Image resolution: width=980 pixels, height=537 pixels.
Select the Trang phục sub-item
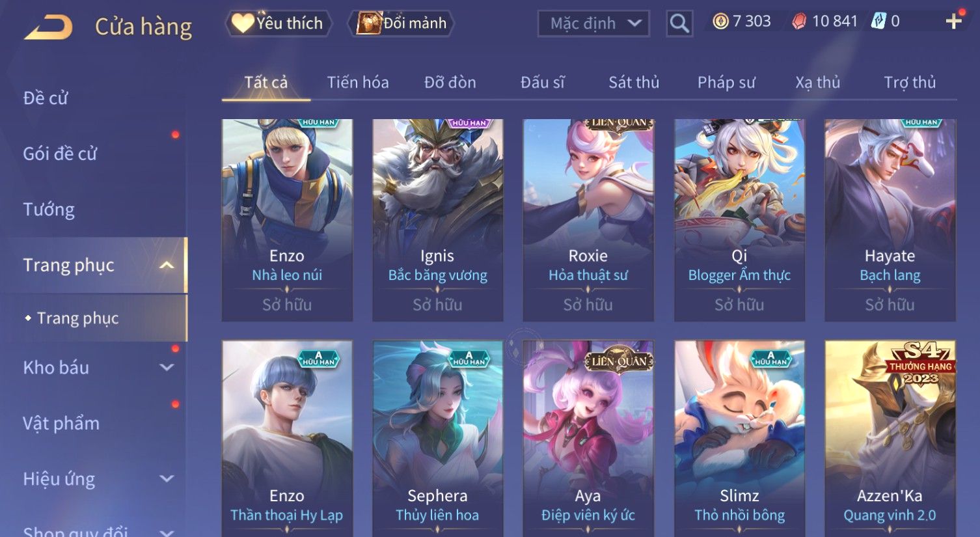(x=78, y=318)
